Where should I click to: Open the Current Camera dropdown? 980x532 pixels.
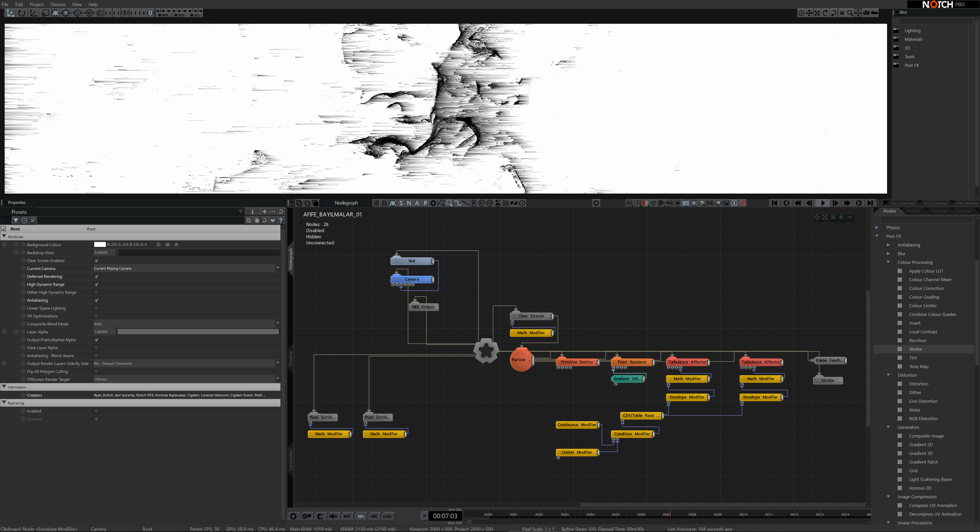pos(278,268)
